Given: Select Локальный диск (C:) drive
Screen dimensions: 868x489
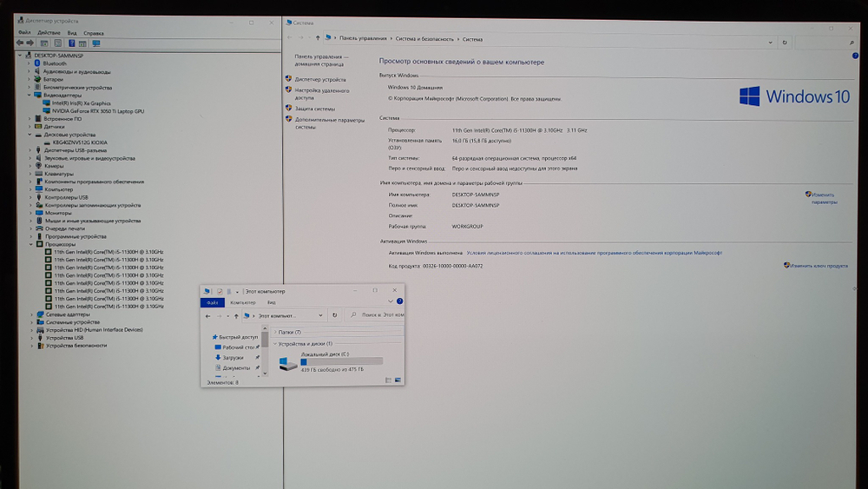Looking at the screenshot, I should pos(330,361).
